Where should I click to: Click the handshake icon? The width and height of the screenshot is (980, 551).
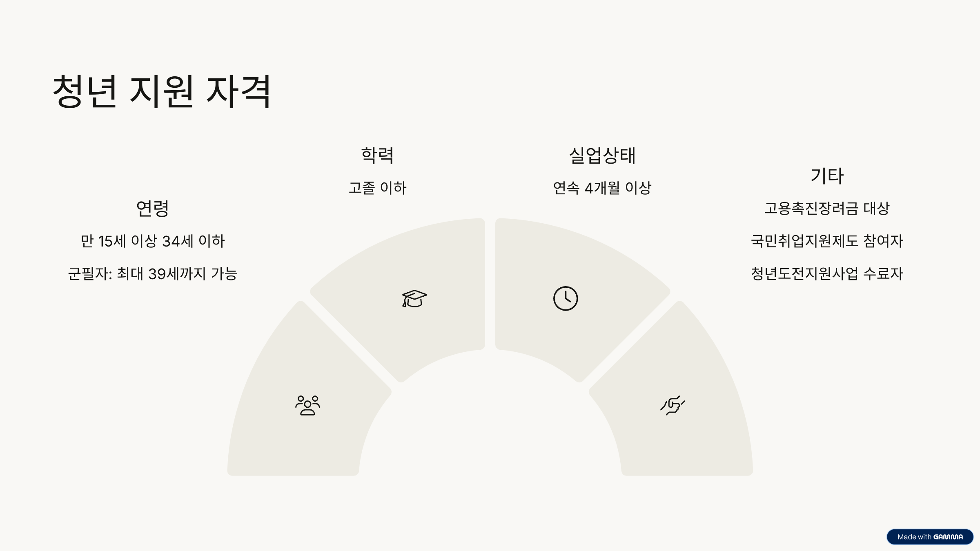point(673,405)
